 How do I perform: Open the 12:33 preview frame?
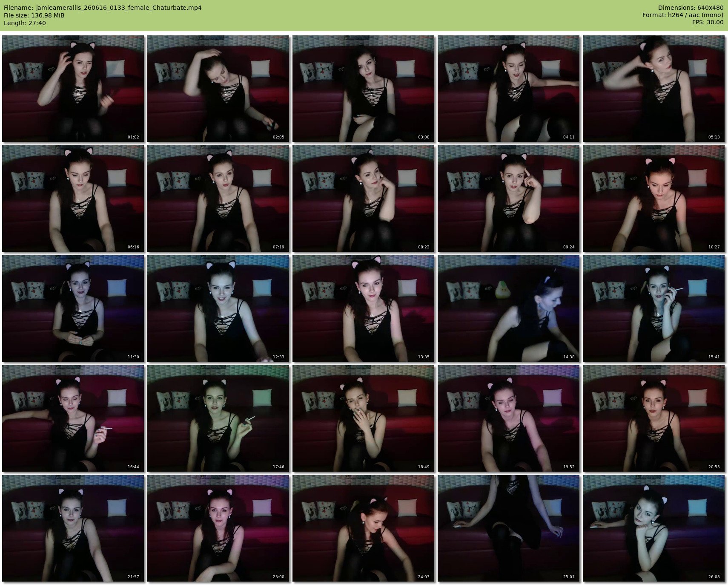[x=218, y=308]
